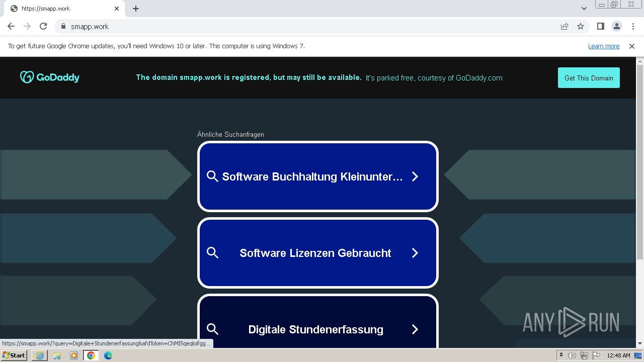Open the Chrome three-dot menu
644x362 pixels.
point(633,26)
